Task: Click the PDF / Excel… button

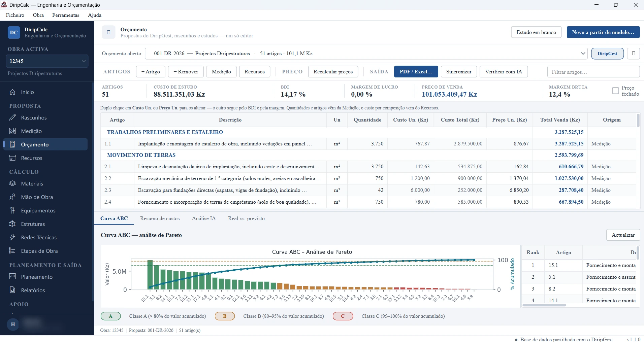Action: (x=416, y=72)
